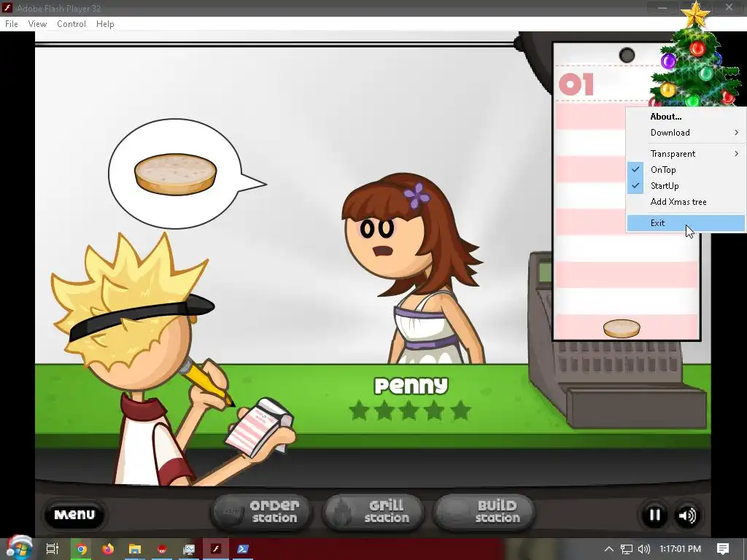
Task: Click the game Menu button
Action: point(74,515)
